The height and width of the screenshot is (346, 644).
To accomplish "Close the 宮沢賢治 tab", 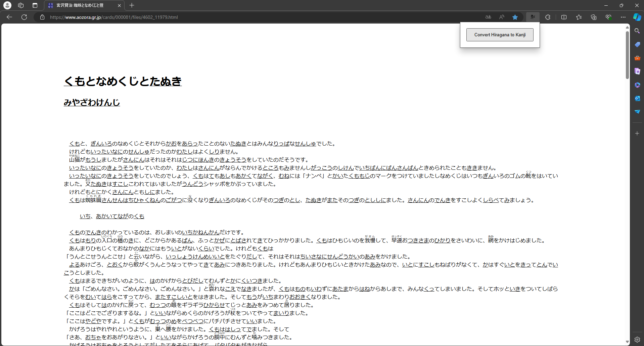I will click(x=119, y=5).
